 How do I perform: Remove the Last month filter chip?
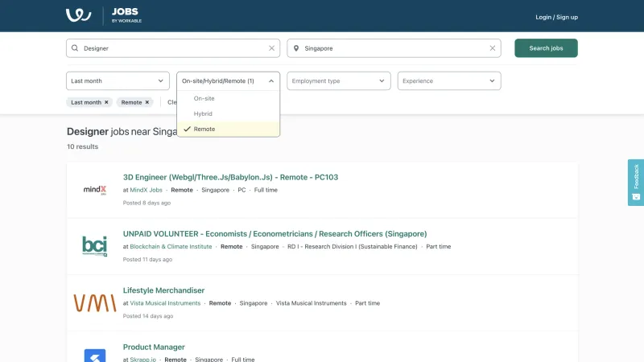(x=106, y=102)
